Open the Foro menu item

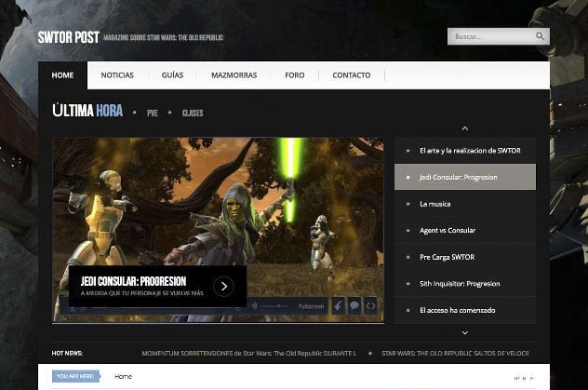[x=295, y=75]
